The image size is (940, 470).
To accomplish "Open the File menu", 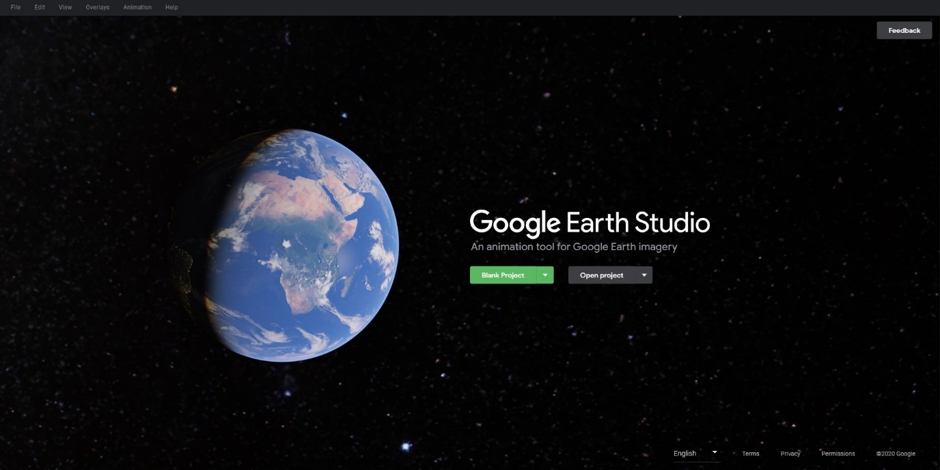I will coord(15,7).
